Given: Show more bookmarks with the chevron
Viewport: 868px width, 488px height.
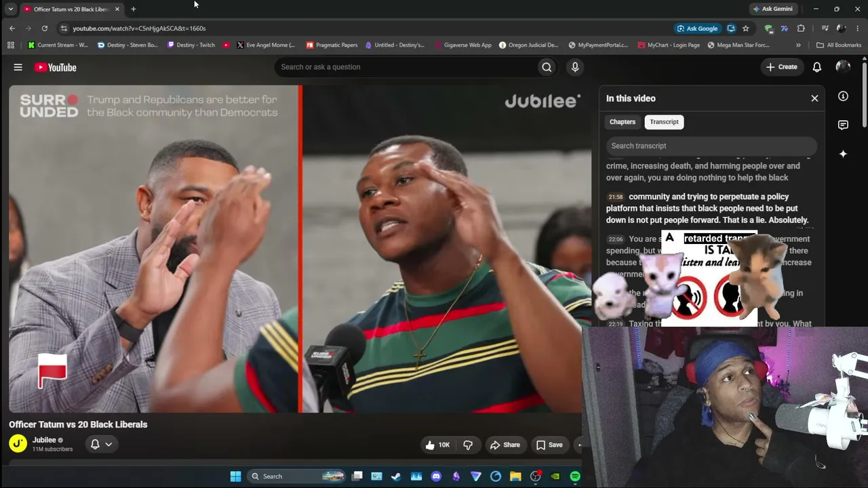Looking at the screenshot, I should [798, 45].
